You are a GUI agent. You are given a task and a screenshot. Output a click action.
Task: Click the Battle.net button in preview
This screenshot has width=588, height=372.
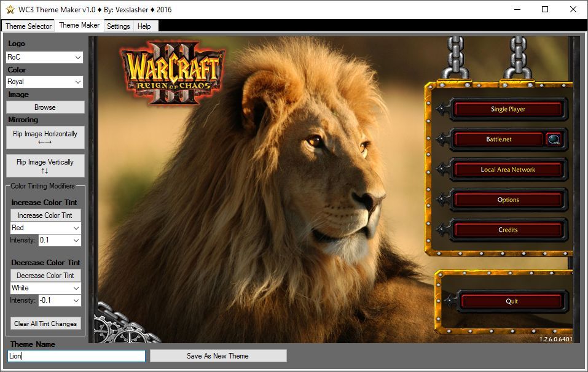point(499,139)
